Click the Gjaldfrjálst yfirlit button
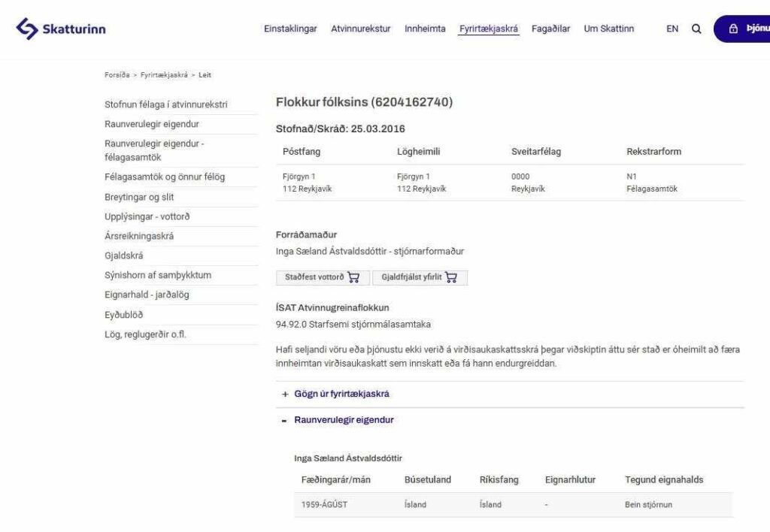This screenshot has height=532, width=770. 411,277
